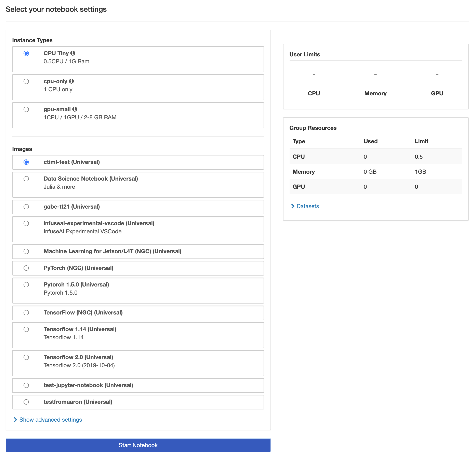The width and height of the screenshot is (476, 463).
Task: Click the 'Julia & more' description text
Action: (59, 187)
